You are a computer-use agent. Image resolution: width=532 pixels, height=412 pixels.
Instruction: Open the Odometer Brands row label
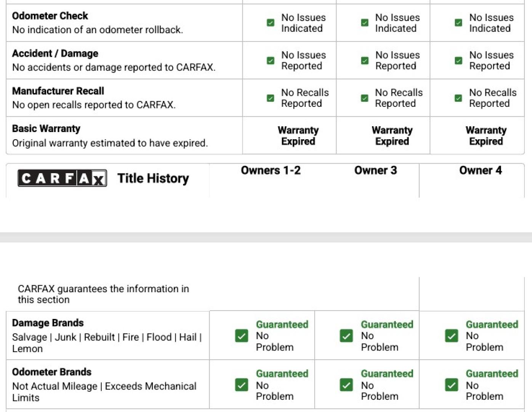coord(52,372)
